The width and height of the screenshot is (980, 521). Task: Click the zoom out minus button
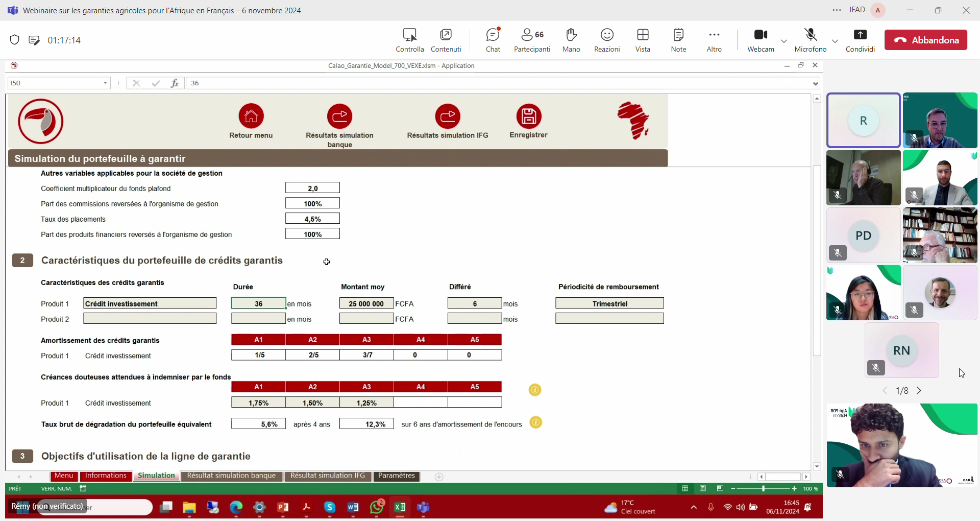point(733,489)
